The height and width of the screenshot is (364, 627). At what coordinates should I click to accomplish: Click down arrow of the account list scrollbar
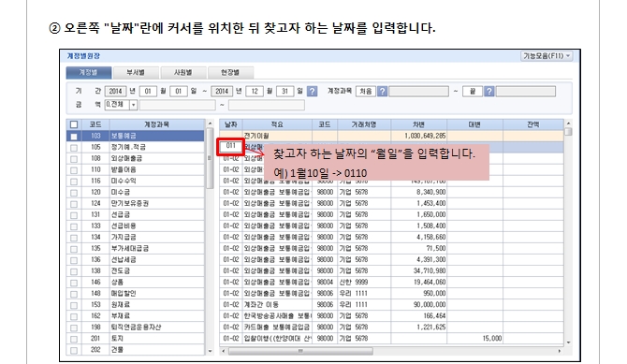tap(210, 351)
